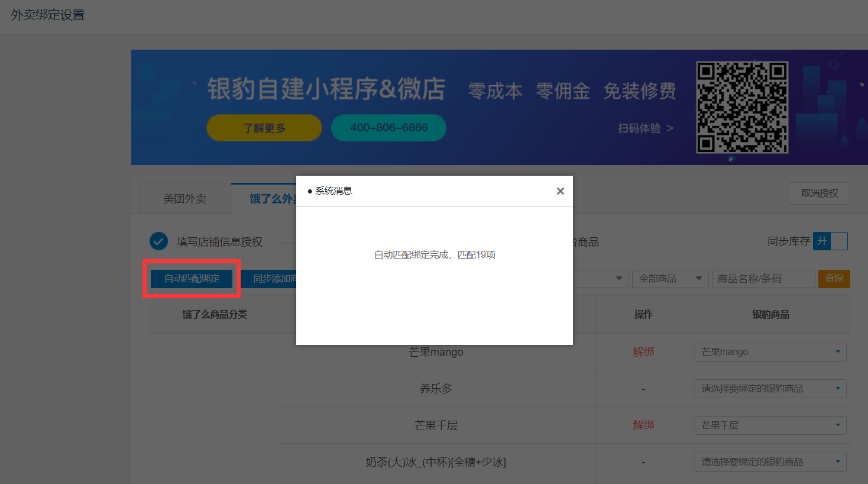The width and height of the screenshot is (868, 484).
Task: Click the 外卖绑定设置 page title
Action: click(x=48, y=15)
